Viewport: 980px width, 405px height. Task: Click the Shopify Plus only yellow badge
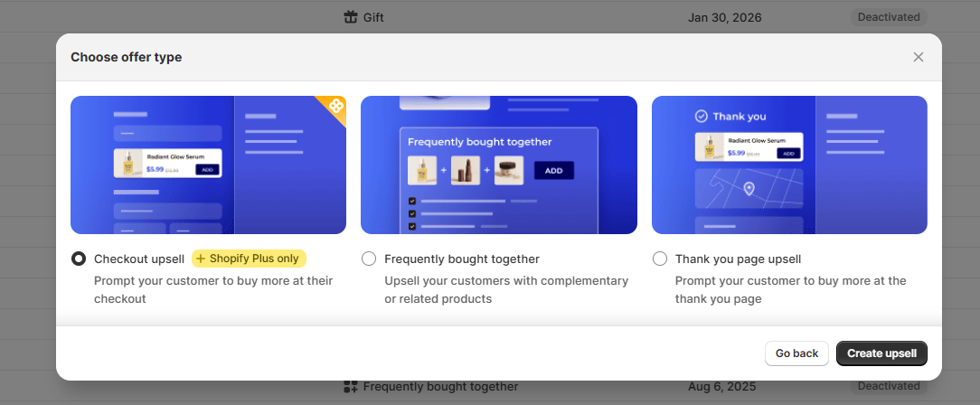[249, 259]
